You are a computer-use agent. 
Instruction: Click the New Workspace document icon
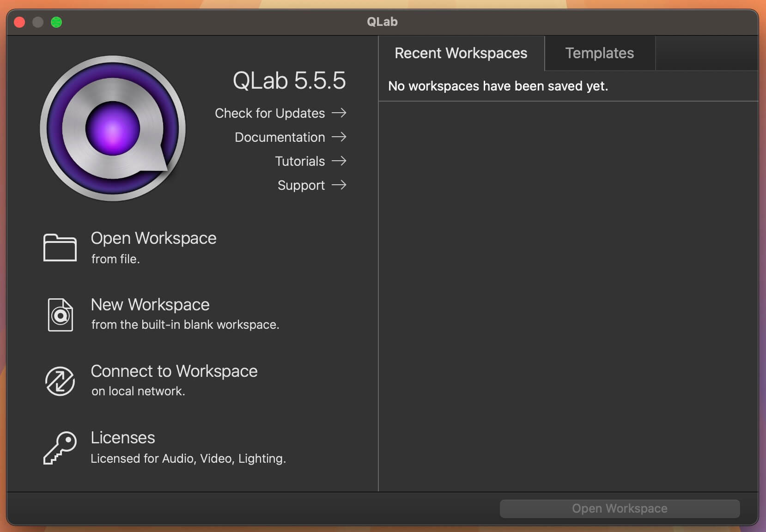tap(60, 314)
